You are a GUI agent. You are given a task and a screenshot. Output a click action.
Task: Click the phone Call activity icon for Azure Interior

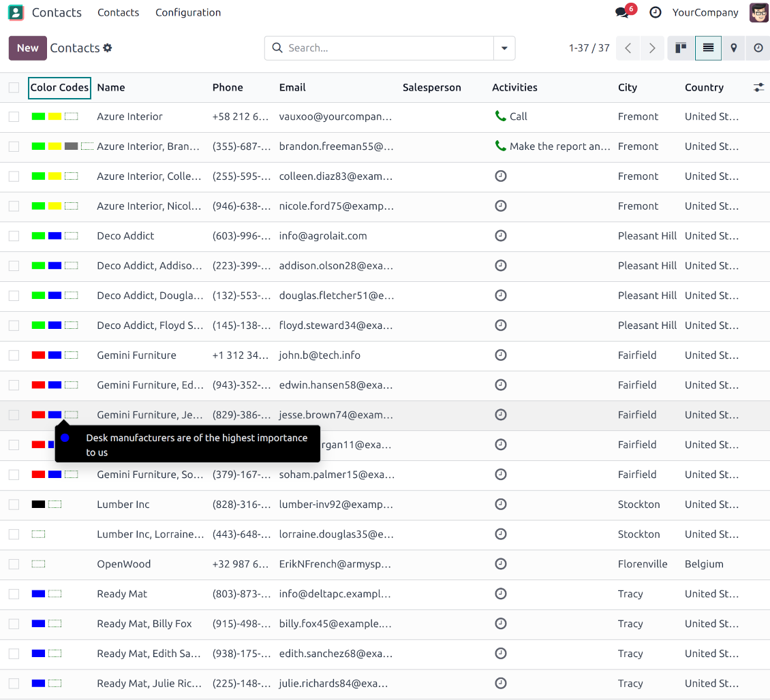[x=501, y=116]
